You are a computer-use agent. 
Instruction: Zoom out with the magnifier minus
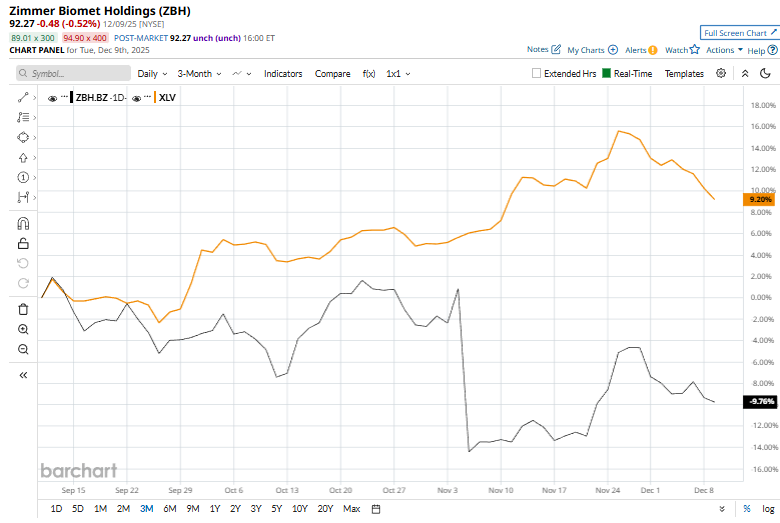[x=23, y=349]
